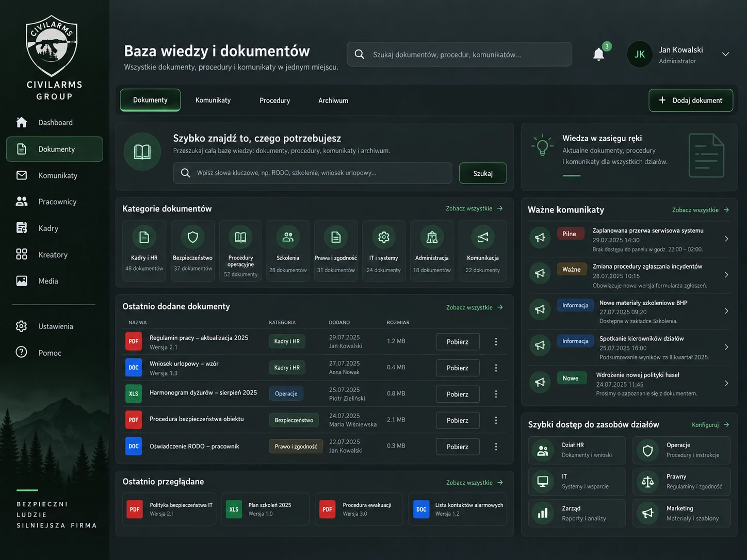Open the Zarząd bar chart icon
Image resolution: width=747 pixels, height=560 pixels.
543,514
